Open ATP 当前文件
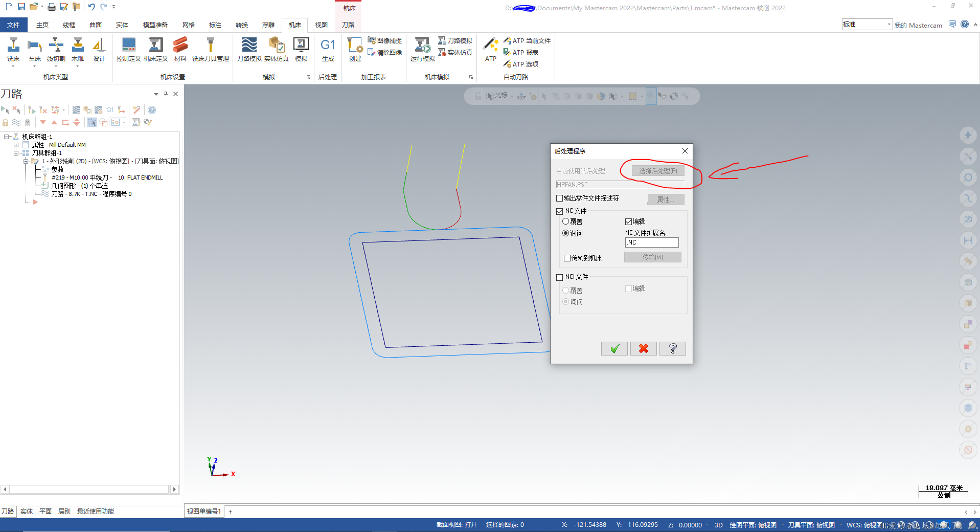This screenshot has height=532, width=980. pos(527,40)
